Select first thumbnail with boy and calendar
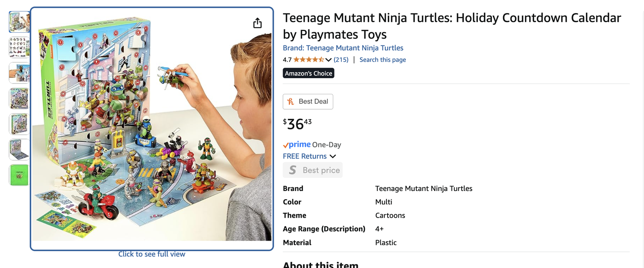 (x=19, y=22)
